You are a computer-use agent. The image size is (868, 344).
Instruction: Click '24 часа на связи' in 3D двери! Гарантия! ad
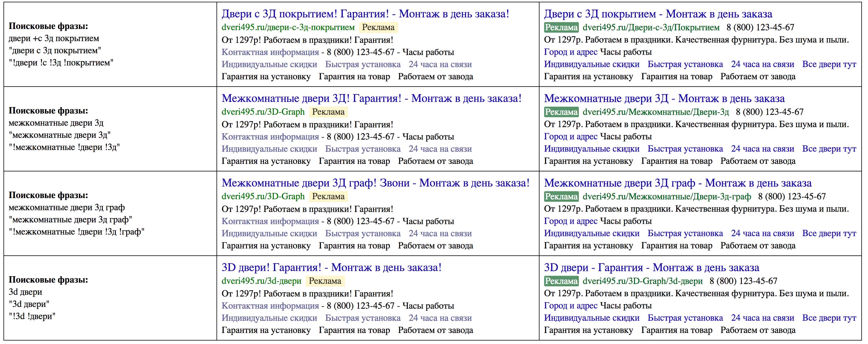click(440, 318)
